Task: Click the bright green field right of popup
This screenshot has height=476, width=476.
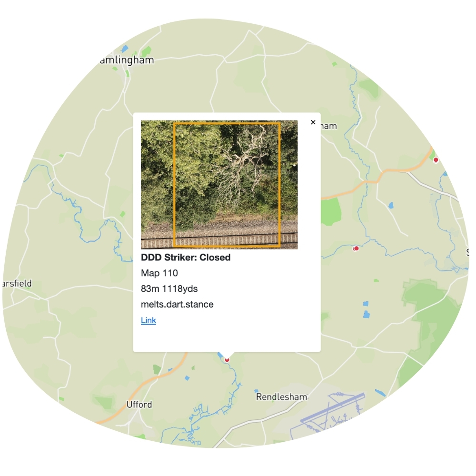Action: click(x=331, y=212)
